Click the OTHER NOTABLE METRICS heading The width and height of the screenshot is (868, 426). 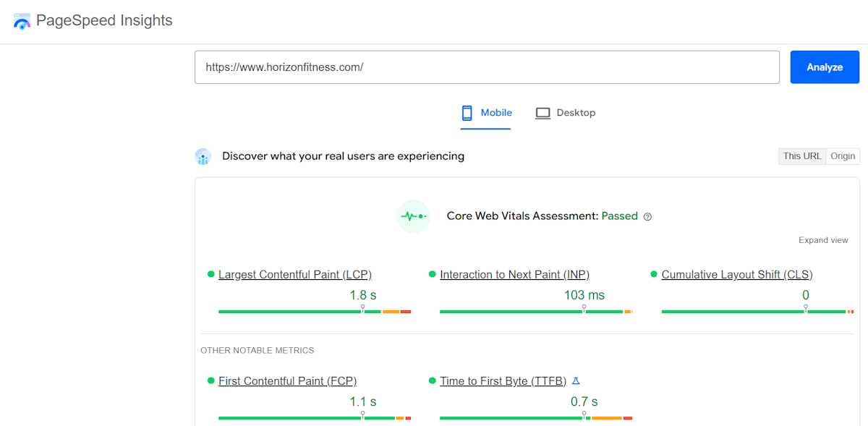[x=258, y=351]
